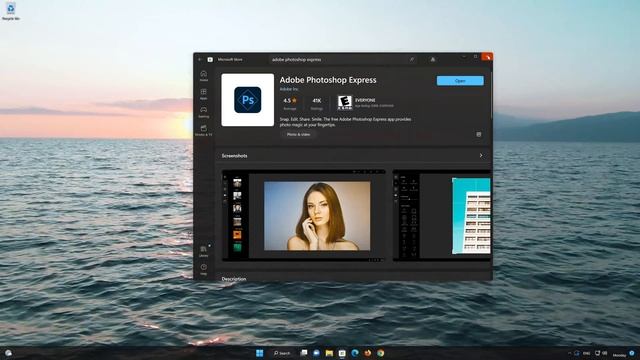This screenshot has width=640, height=360.
Task: Open the Recycle Bin desktop icon
Action: 11,11
